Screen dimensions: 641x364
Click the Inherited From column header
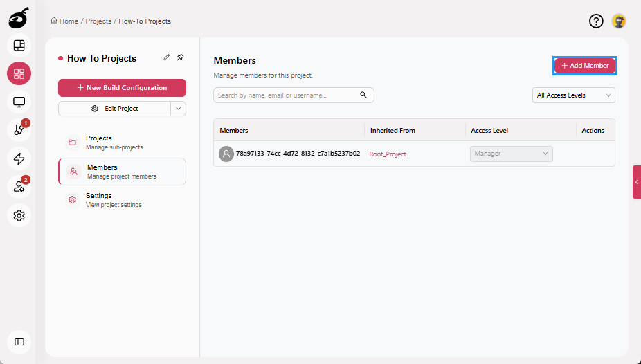pyautogui.click(x=392, y=131)
